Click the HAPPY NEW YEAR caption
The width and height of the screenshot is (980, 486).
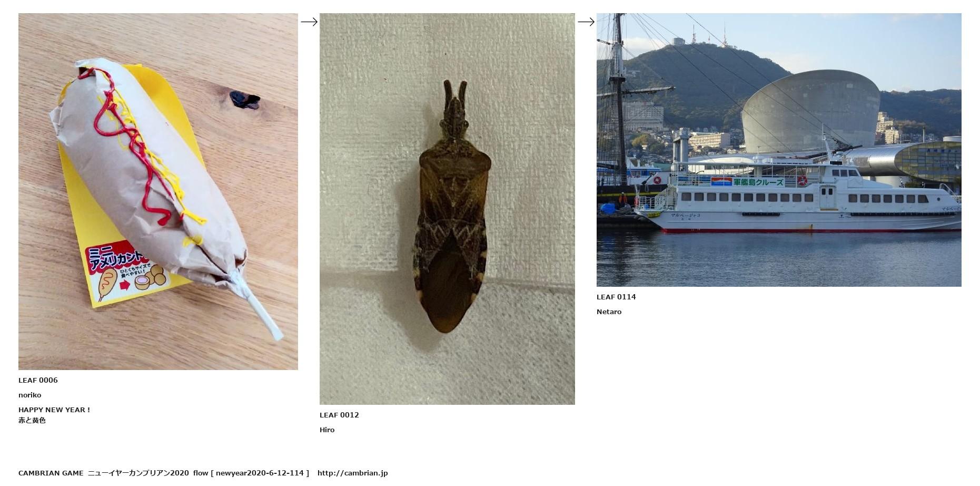click(x=54, y=410)
